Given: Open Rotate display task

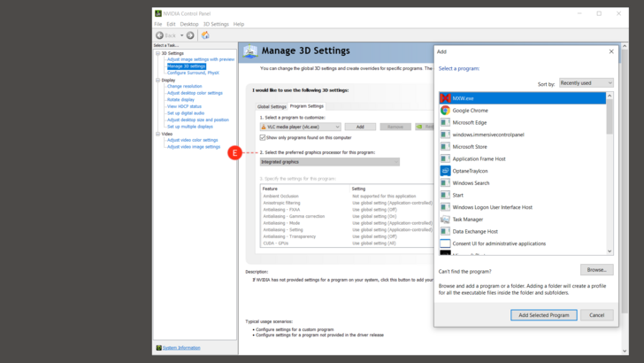Looking at the screenshot, I should 180,99.
